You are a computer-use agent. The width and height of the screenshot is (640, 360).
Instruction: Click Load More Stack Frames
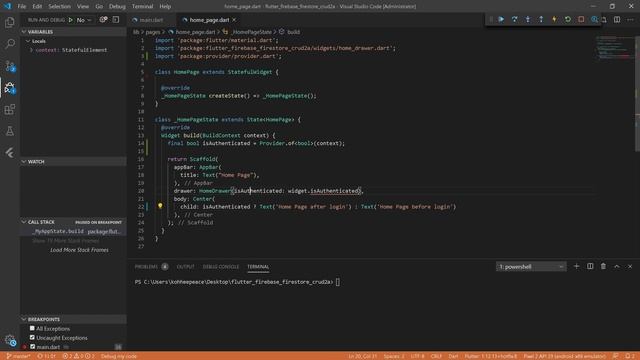[79, 250]
